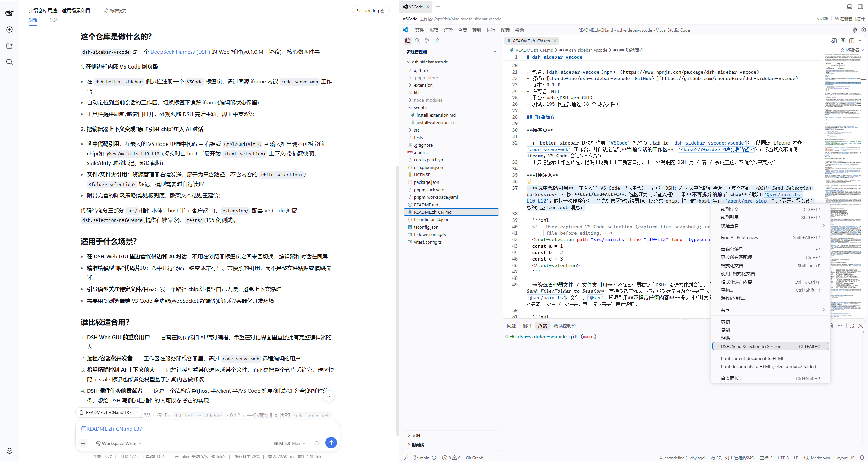Start a new chat with the plus-circle sidebar icon

(x=10, y=30)
